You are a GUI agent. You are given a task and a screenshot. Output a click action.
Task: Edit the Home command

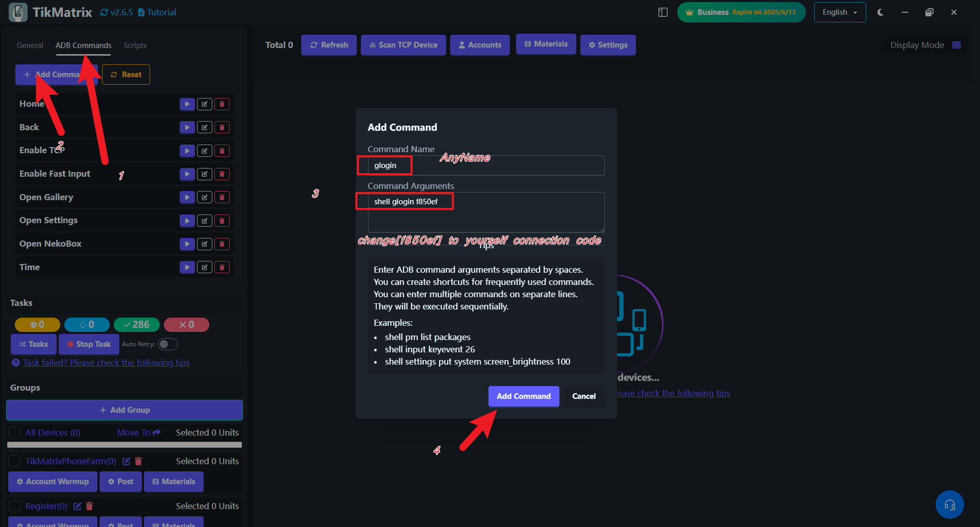[205, 104]
